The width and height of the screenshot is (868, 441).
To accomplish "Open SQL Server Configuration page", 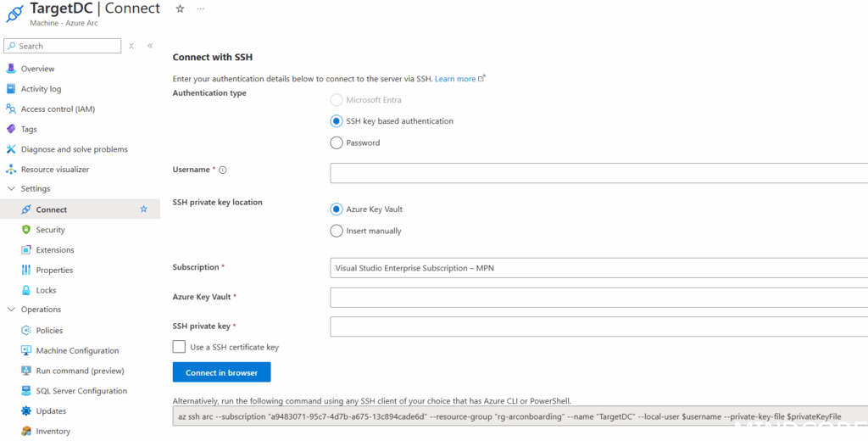I will pos(80,391).
